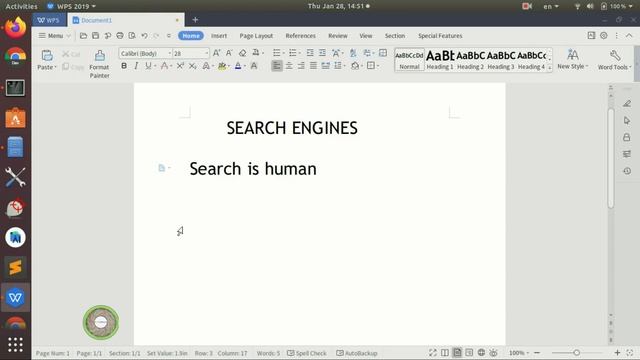Toggle left alignment button
The height and width of the screenshot is (360, 640).
277,66
